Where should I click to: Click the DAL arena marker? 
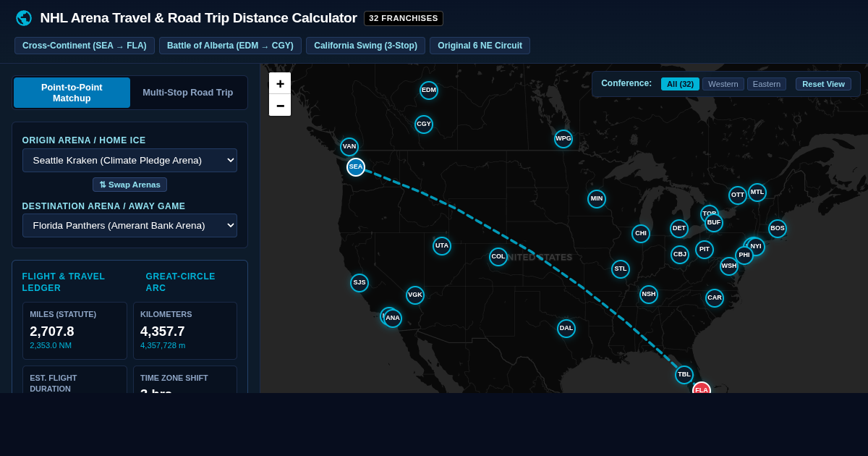pyautogui.click(x=566, y=329)
